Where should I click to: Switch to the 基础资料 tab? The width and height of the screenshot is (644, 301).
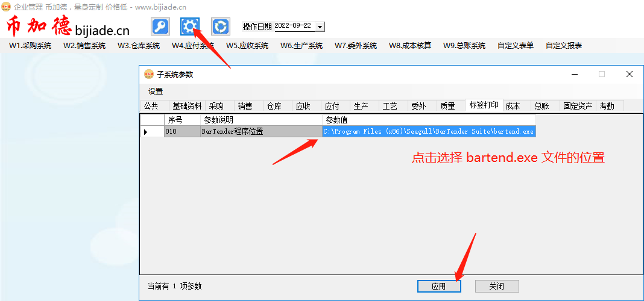tap(188, 106)
